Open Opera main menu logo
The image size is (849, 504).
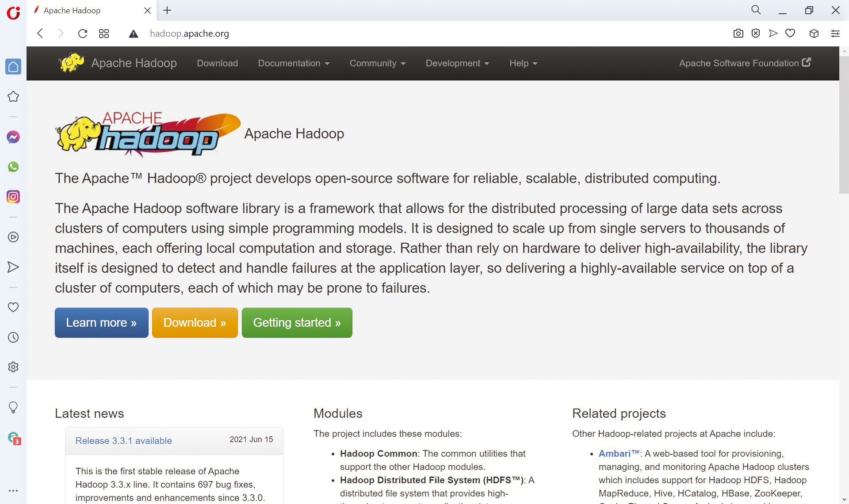tap(13, 13)
